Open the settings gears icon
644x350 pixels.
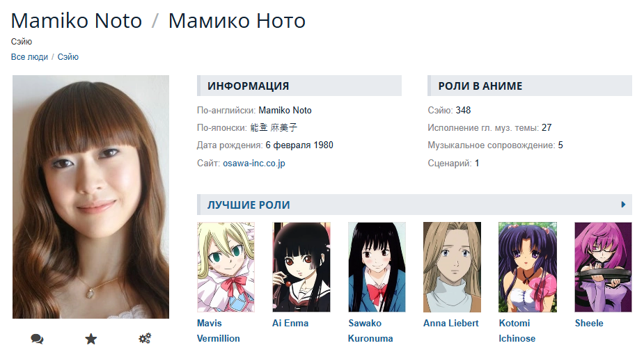pos(145,338)
